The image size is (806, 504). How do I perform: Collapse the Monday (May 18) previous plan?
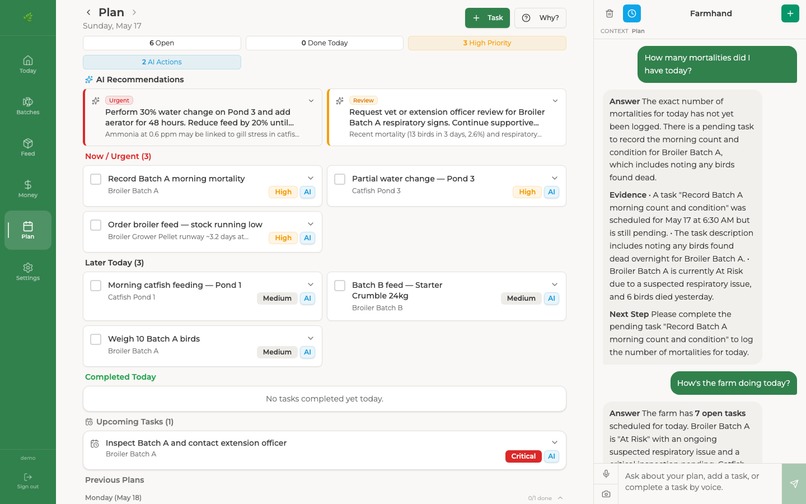[x=560, y=498]
